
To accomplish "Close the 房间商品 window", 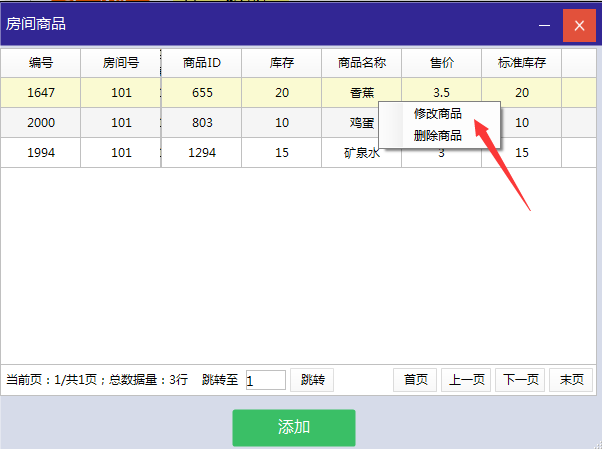I will [x=579, y=24].
